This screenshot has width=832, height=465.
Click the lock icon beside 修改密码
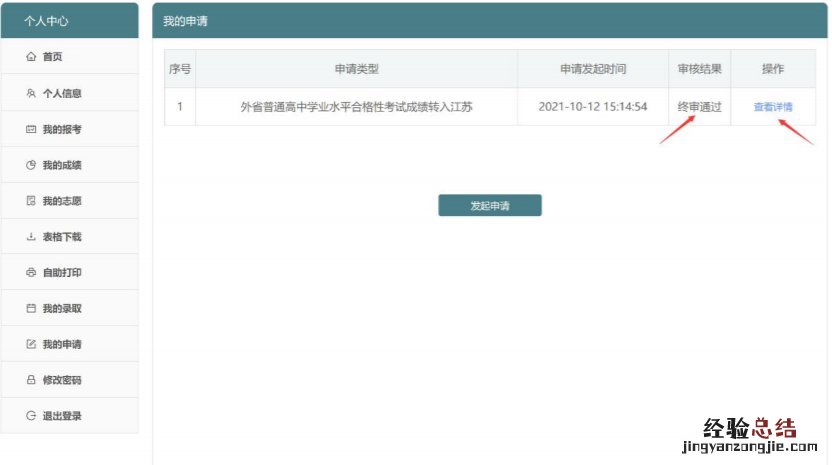[31, 380]
